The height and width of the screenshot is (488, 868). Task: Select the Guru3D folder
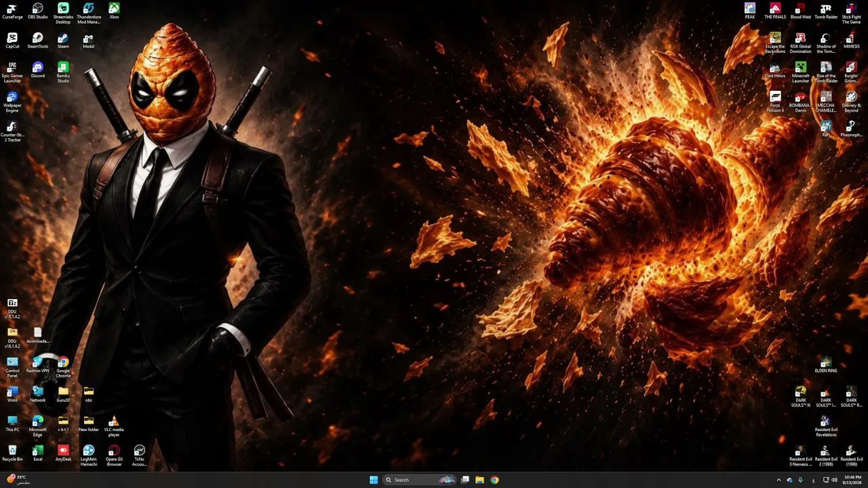[x=63, y=394]
